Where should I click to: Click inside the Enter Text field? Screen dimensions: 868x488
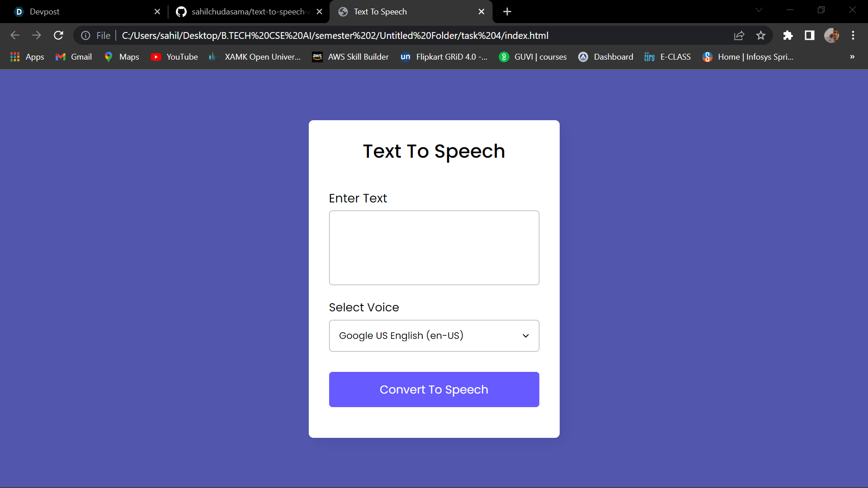click(x=434, y=248)
